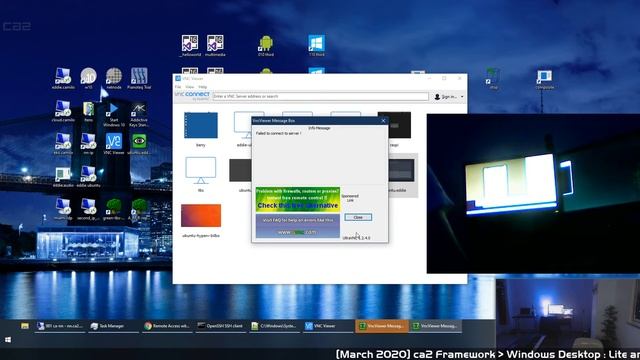640x360 pixels.
Task: Open the Android desktop shortcut icon
Action: [266, 45]
